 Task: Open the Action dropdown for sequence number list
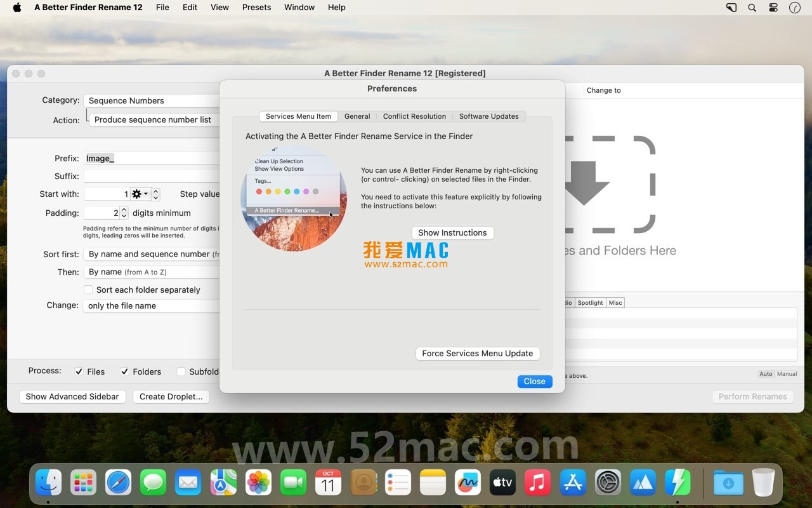(155, 119)
